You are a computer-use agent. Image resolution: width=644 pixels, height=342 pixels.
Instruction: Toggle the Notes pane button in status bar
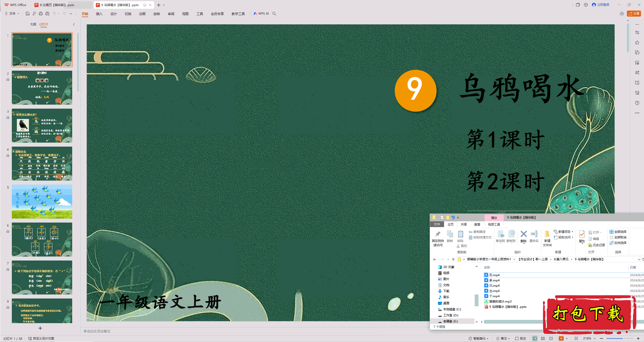click(503, 338)
